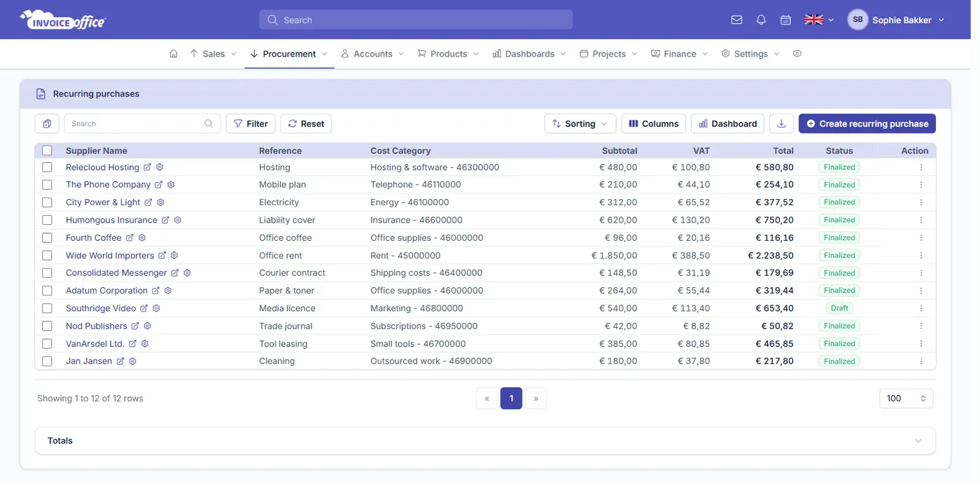This screenshot has height=484, width=980.
Task: Sort by Supplier Name column header
Action: (97, 151)
